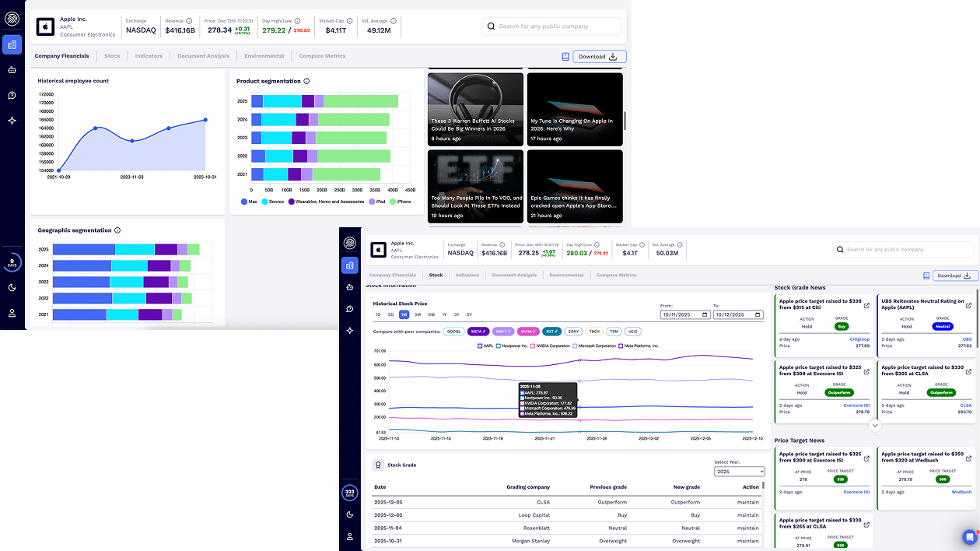Image resolution: width=980 pixels, height=551 pixels.
Task: Open news 'These 3 Warren Buffett AI Stocks'
Action: click(x=474, y=109)
